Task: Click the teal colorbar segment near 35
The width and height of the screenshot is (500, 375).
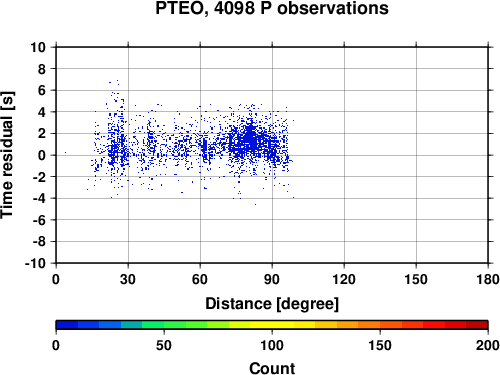Action: pyautogui.click(x=131, y=325)
